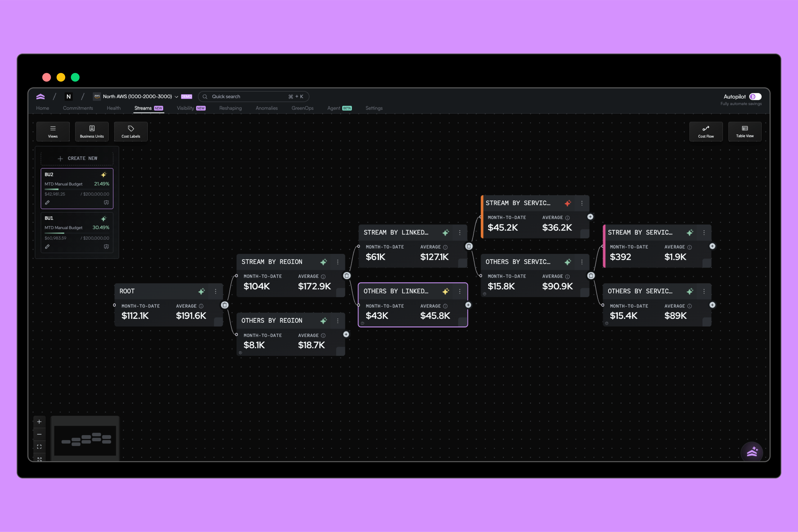
Task: Click the fit view icon in canvas controls
Action: [x=39, y=447]
